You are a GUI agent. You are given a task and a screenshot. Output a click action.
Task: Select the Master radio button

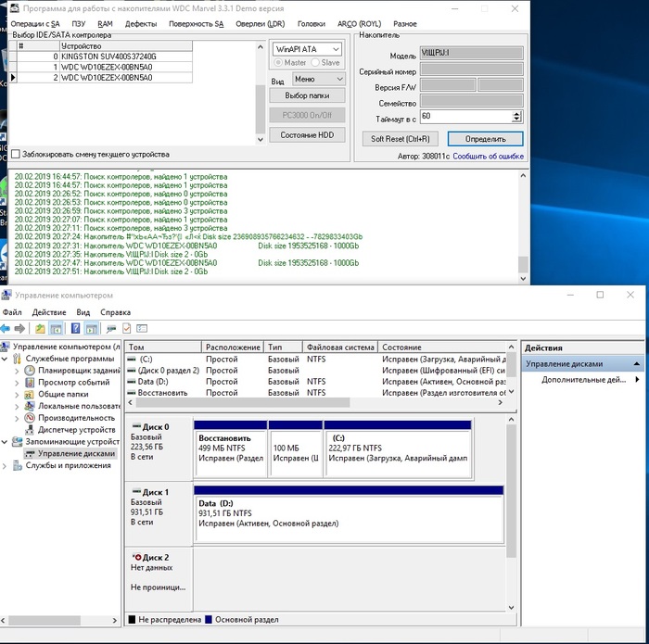pos(279,63)
